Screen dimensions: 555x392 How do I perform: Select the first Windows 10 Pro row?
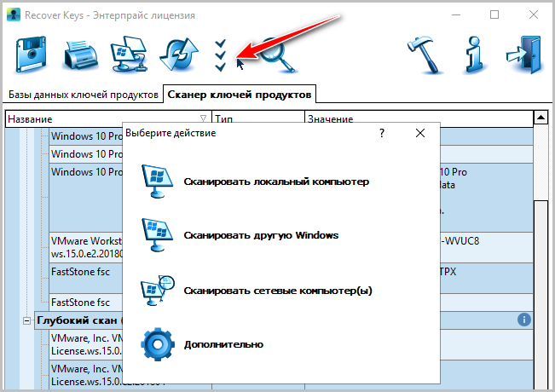[86, 136]
